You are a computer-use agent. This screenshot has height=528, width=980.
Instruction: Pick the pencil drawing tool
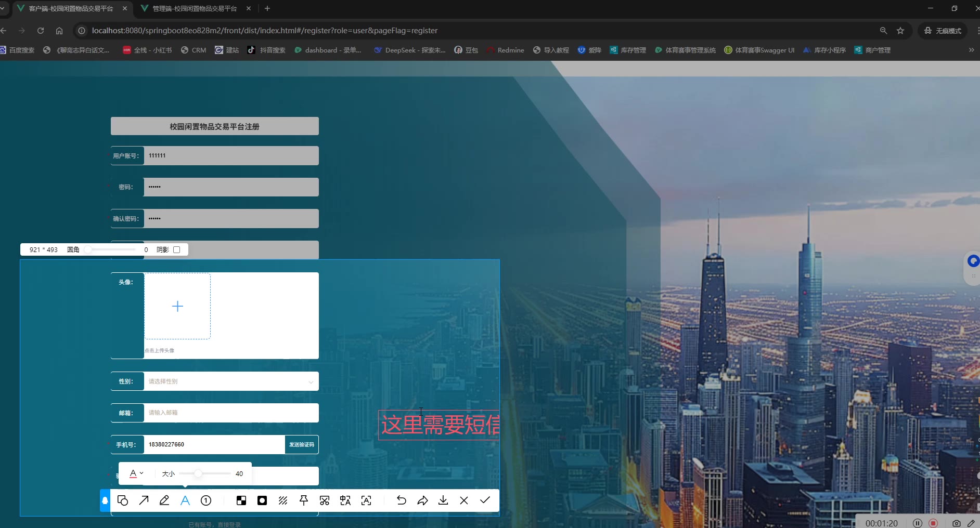pyautogui.click(x=164, y=500)
